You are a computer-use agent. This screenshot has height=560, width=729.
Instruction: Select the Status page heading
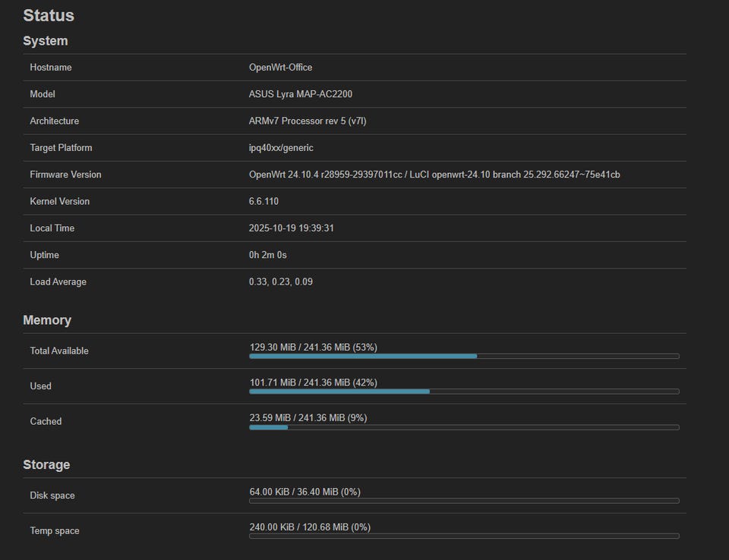pyautogui.click(x=49, y=15)
